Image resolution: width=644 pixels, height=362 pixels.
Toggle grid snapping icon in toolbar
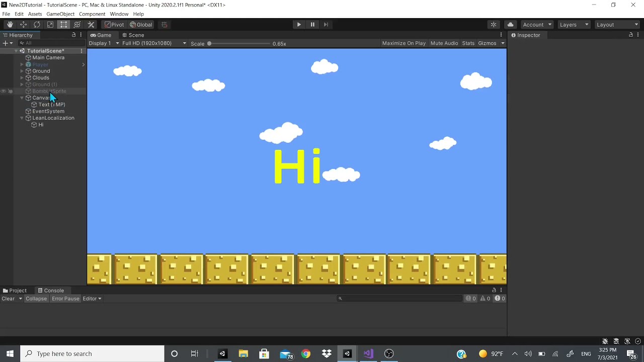[x=164, y=25]
